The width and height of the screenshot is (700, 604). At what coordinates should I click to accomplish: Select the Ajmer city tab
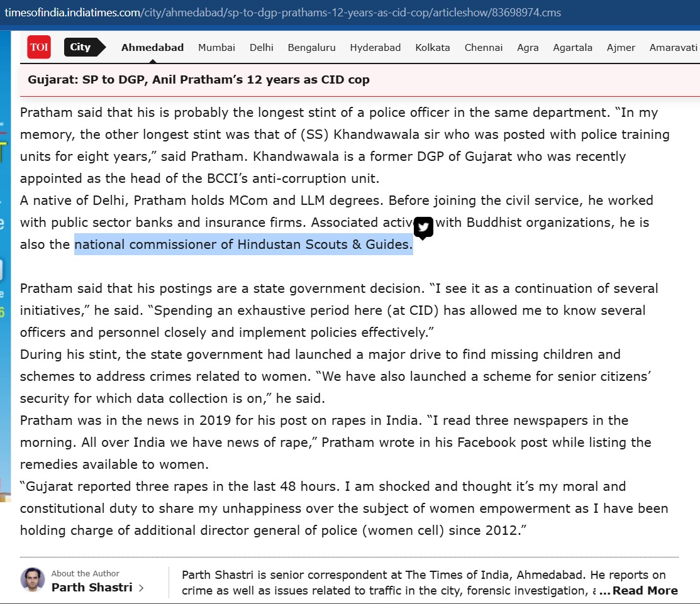pos(621,47)
